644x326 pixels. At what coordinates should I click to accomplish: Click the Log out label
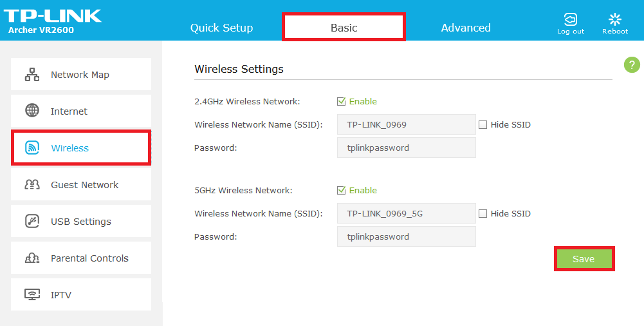point(571,31)
